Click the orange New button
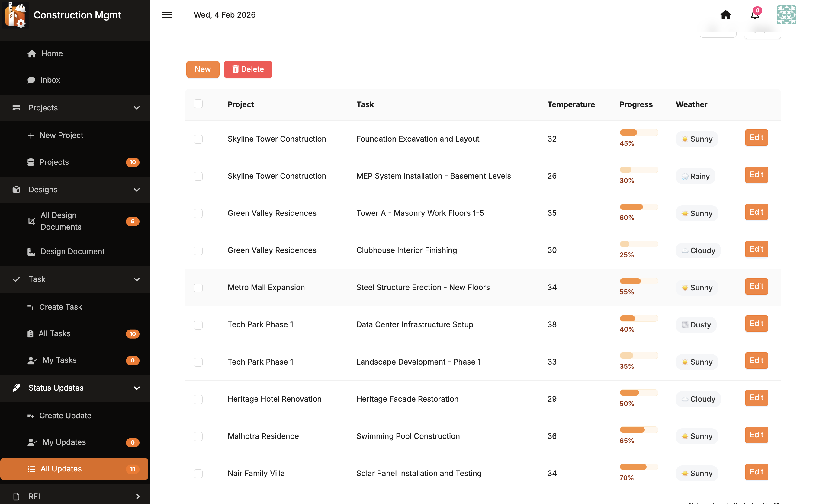The width and height of the screenshot is (813, 504). point(202,69)
